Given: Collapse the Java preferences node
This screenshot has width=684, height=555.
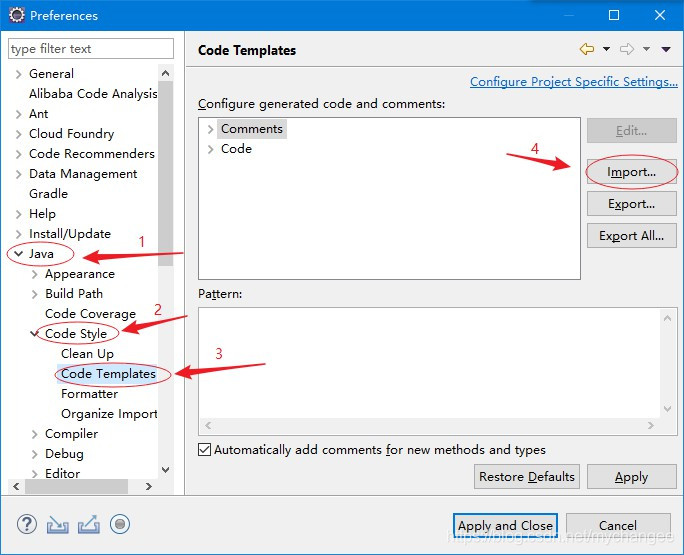Looking at the screenshot, I should (x=18, y=254).
